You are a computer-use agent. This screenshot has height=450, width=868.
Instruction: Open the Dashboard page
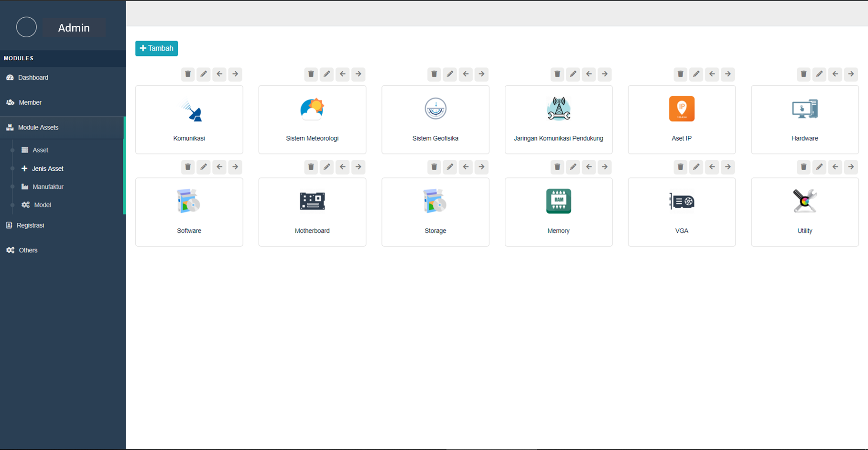33,77
